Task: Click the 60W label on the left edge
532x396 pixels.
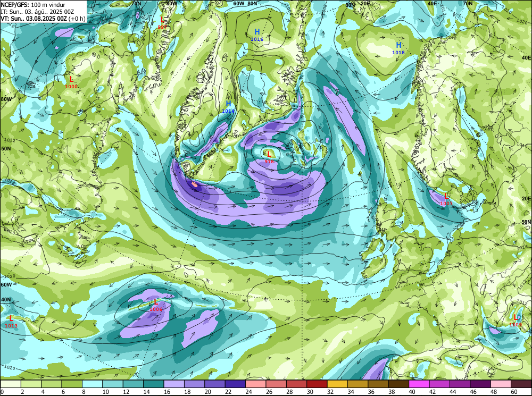Action: point(6,284)
